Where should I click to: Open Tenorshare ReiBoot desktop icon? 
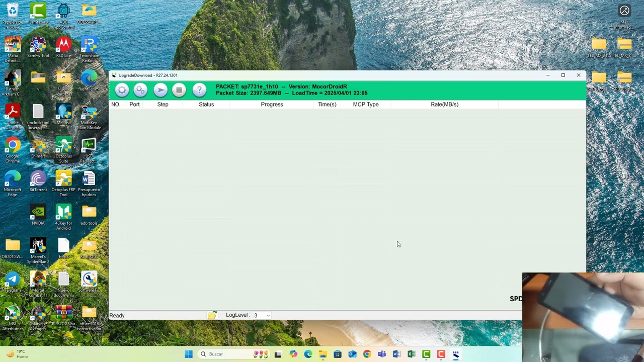(x=89, y=49)
